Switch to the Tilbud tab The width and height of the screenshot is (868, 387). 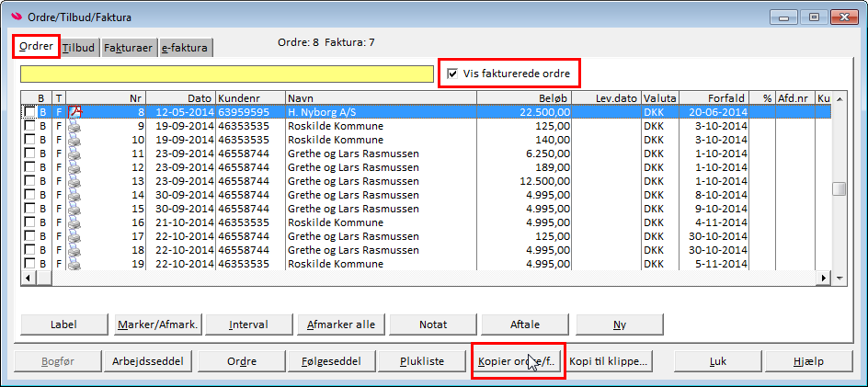(x=78, y=48)
